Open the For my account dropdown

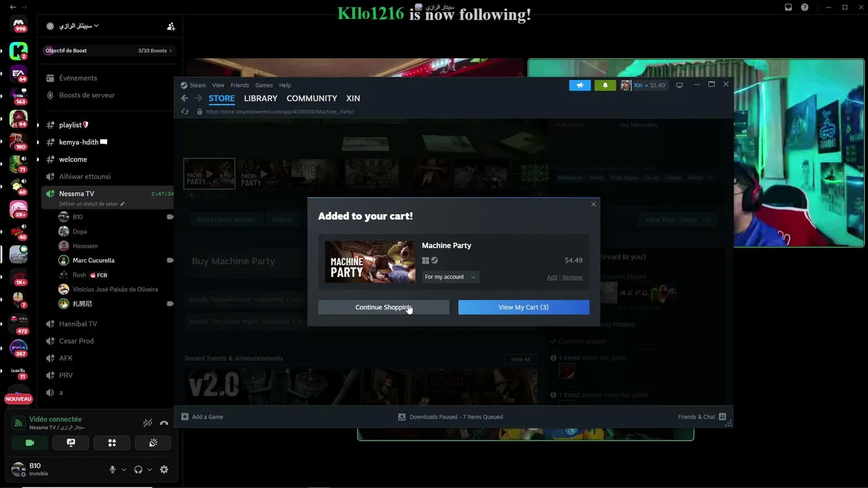[450, 277]
